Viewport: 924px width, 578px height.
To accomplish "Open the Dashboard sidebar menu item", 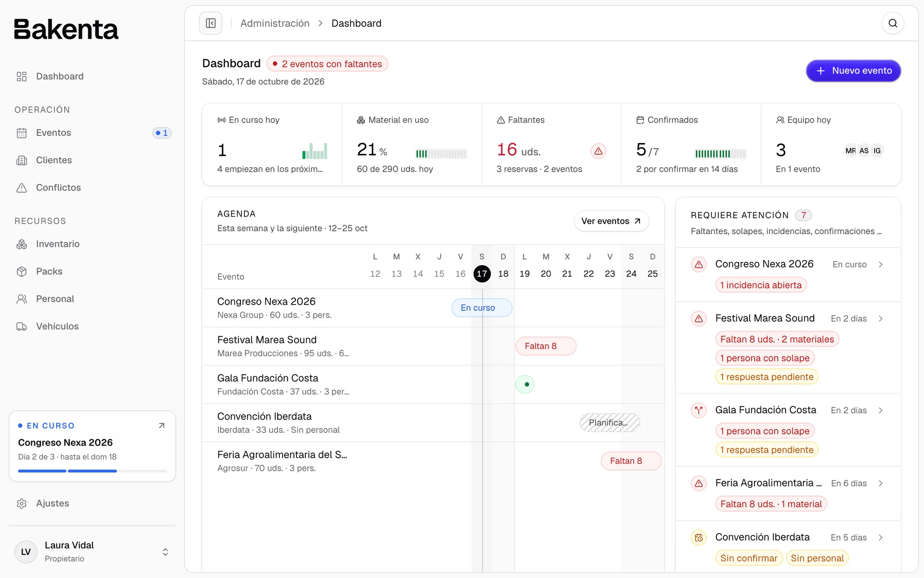I will coord(92,76).
